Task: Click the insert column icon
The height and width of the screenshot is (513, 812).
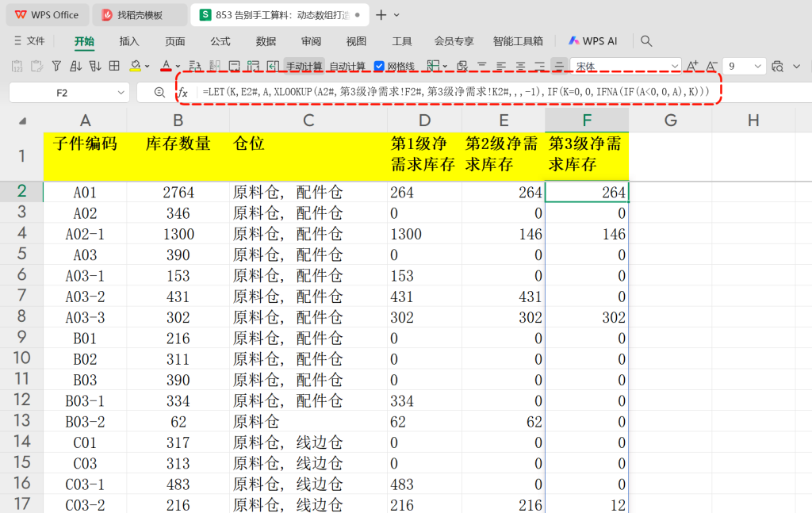Action: tap(214, 66)
